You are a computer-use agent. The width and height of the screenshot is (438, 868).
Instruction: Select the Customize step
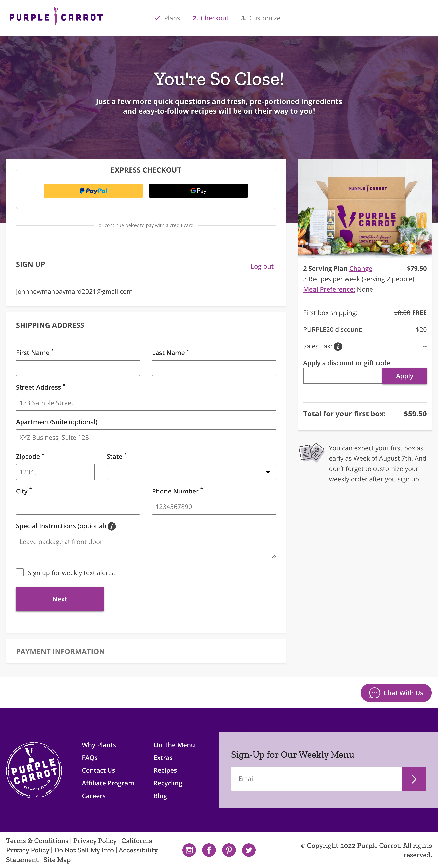point(261,18)
